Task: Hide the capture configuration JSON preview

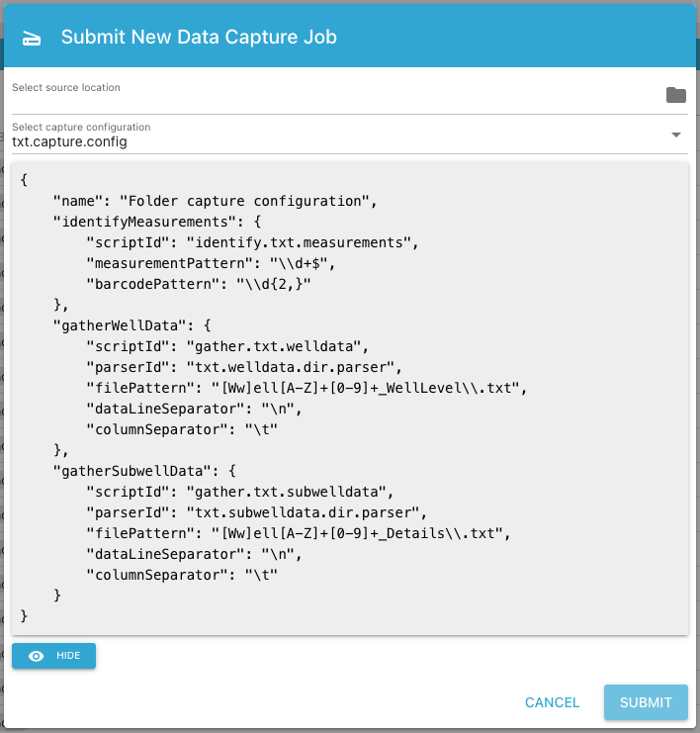Action: (x=54, y=656)
